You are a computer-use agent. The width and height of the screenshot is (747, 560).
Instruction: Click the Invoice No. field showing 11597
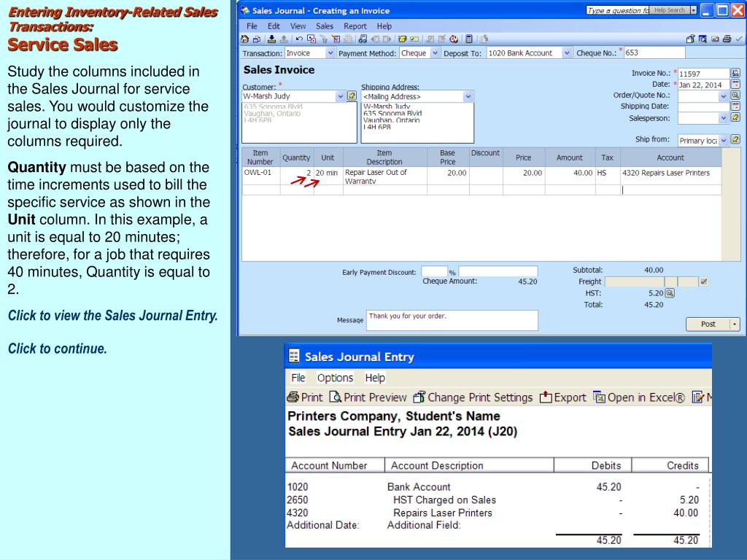(704, 74)
